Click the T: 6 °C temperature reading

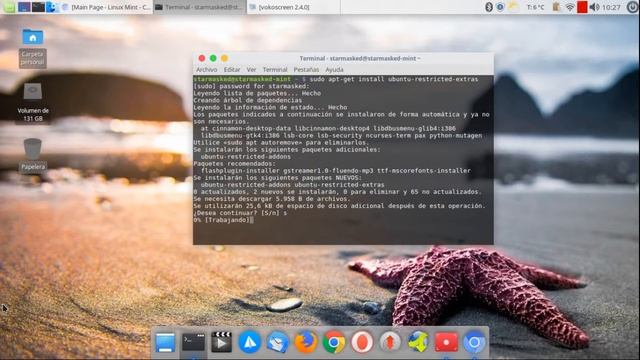[x=536, y=7]
